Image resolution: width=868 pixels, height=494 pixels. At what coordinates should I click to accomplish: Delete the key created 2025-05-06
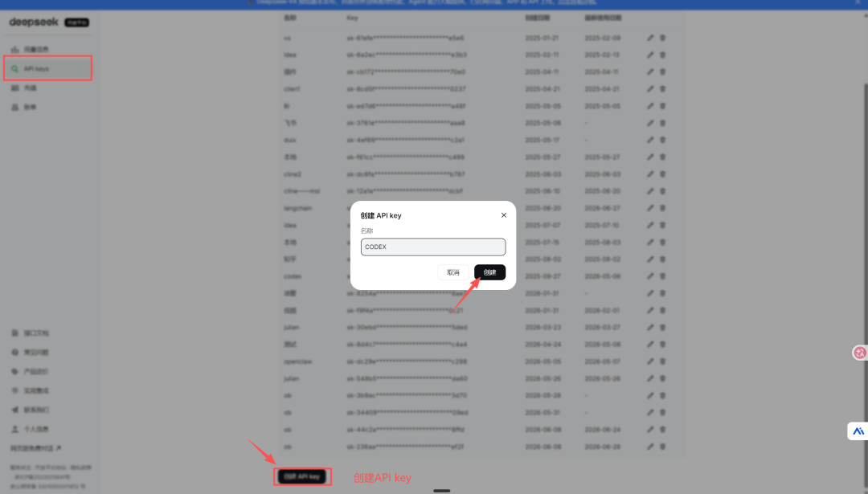pos(662,123)
